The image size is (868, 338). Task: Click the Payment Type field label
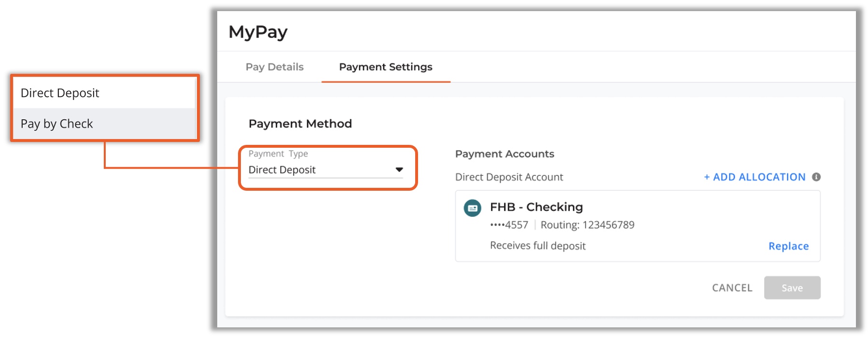(278, 154)
